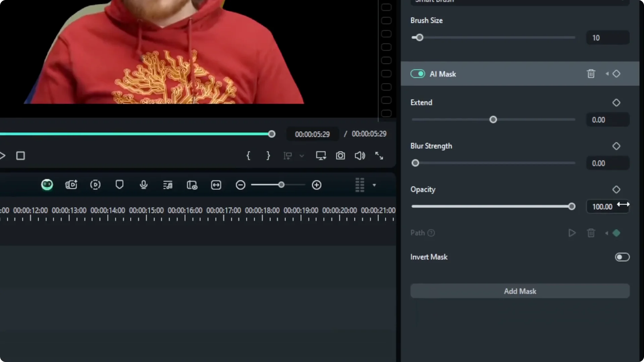The image size is (644, 362).
Task: Play the Path animation preview
Action: tap(572, 233)
